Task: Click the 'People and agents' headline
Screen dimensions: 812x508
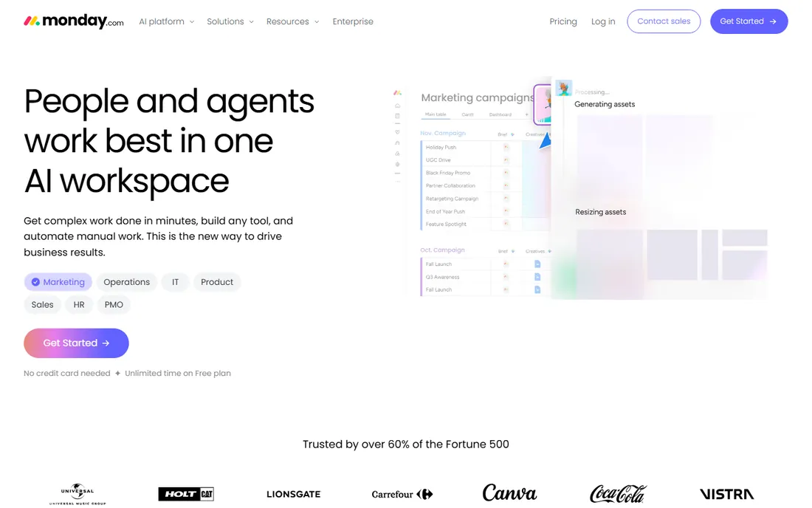Action: [169, 101]
